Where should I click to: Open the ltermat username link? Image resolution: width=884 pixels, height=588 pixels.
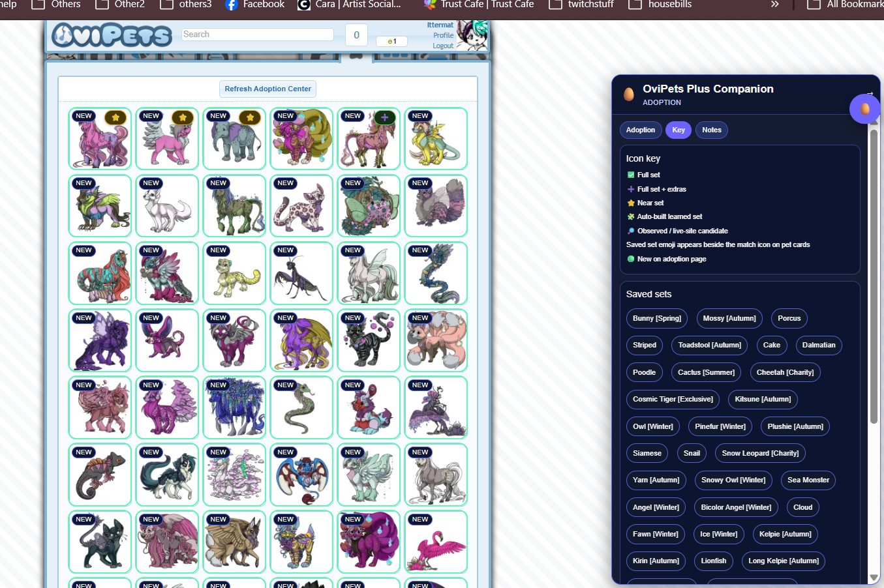tap(440, 25)
